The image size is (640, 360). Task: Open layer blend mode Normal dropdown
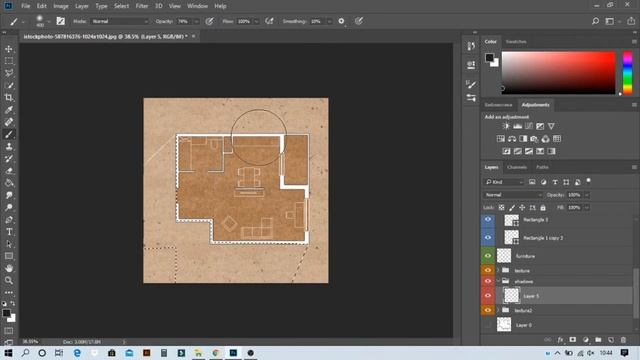513,195
